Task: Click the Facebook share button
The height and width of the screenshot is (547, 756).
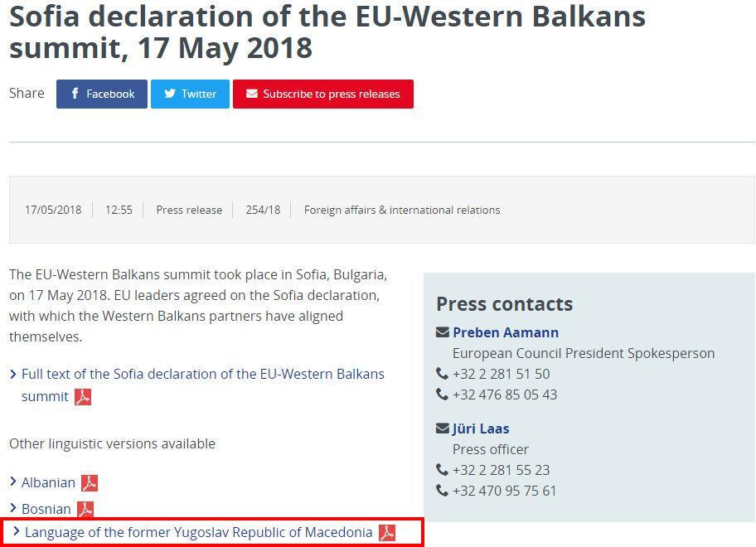Action: pyautogui.click(x=102, y=94)
